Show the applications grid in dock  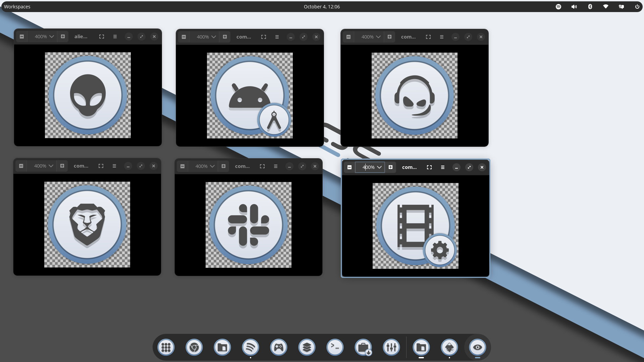[x=166, y=348]
